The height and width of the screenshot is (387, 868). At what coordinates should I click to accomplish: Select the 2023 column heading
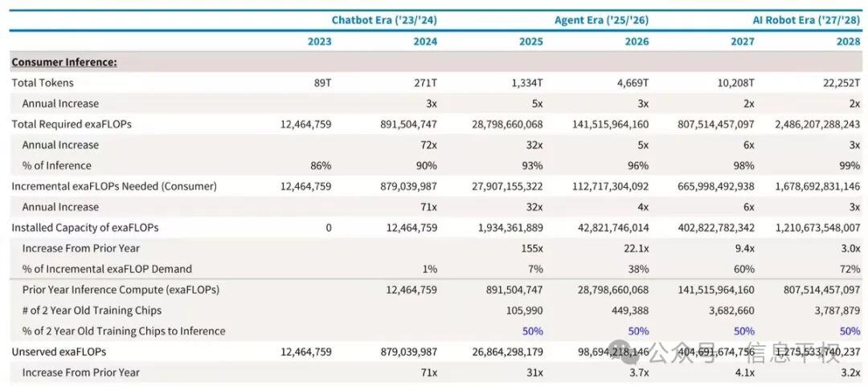coord(319,42)
